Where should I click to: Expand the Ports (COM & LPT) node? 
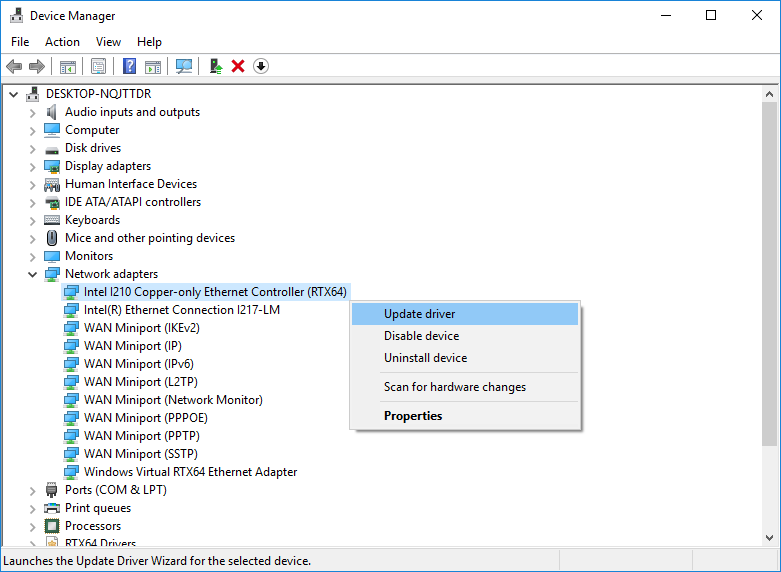click(x=33, y=490)
